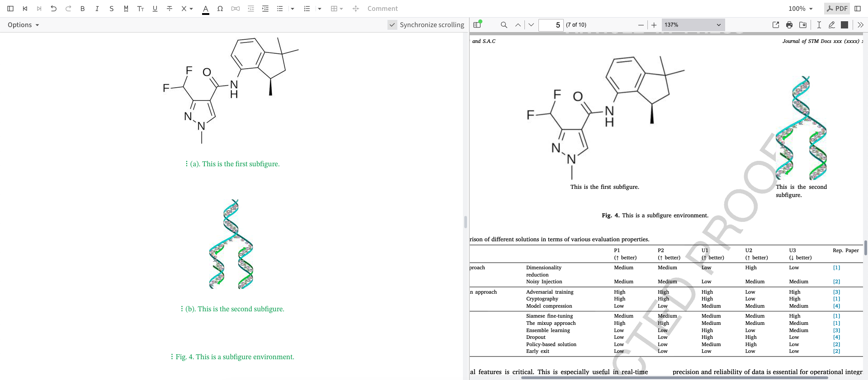Image resolution: width=868 pixels, height=380 pixels.
Task: Click the underline formatting icon
Action: pos(155,9)
